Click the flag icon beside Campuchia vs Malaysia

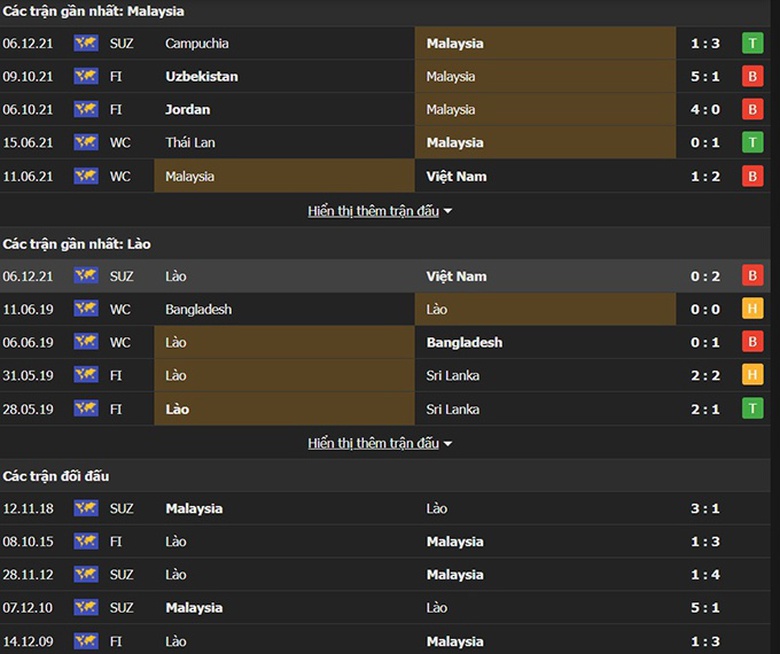tap(86, 43)
